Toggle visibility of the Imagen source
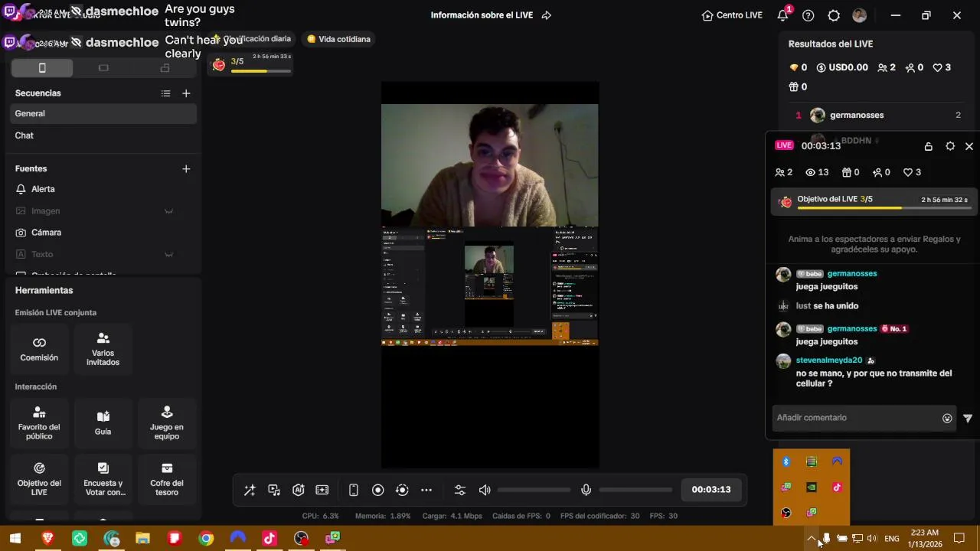This screenshot has height=551, width=980. (168, 211)
